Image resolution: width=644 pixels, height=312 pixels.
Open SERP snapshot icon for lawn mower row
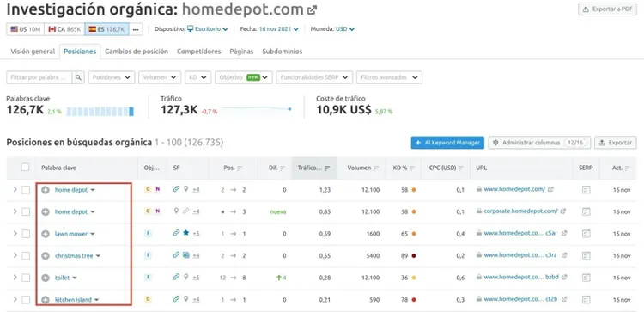coord(586,234)
